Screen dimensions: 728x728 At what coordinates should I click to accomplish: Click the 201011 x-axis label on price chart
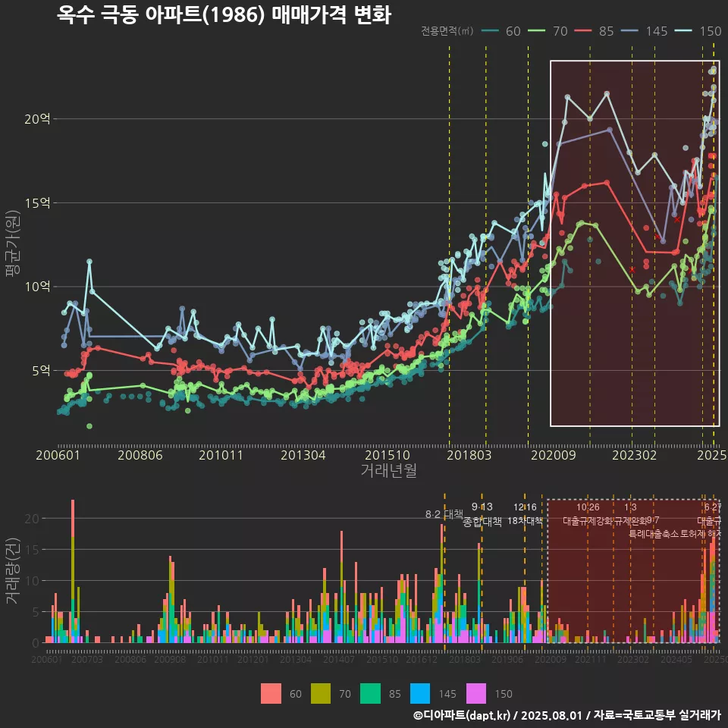[221, 455]
